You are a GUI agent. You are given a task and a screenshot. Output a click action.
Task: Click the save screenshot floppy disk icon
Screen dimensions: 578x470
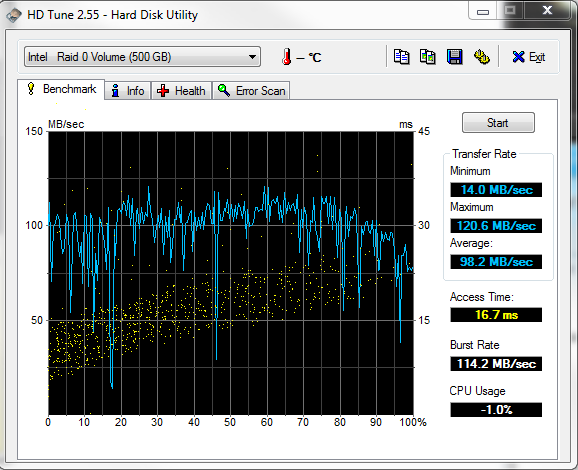coord(454,57)
